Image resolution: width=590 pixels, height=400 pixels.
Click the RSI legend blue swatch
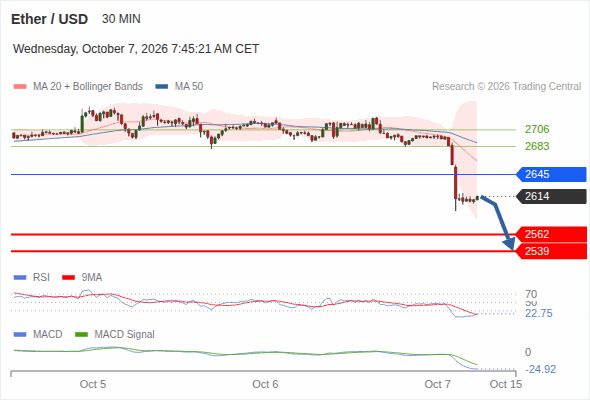(x=20, y=278)
